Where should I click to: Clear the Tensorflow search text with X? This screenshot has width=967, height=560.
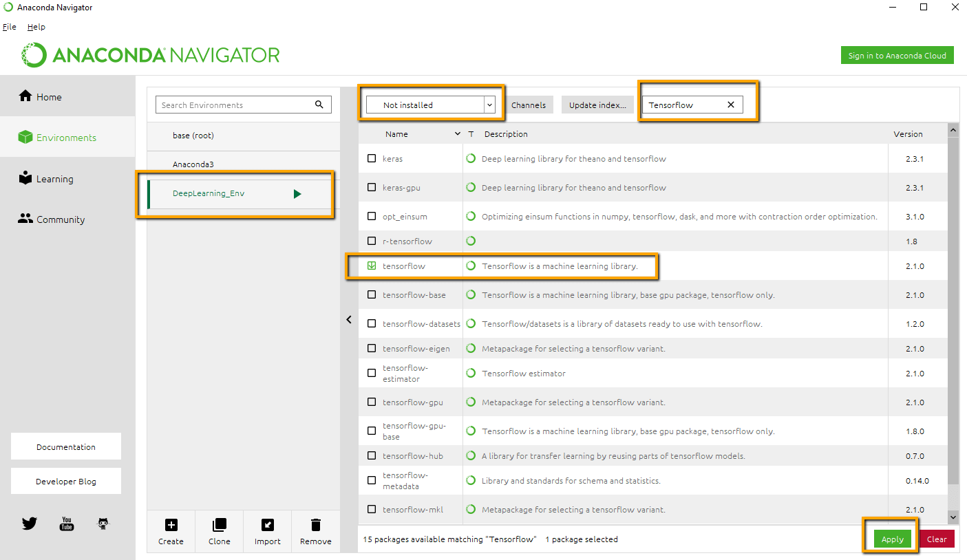point(731,105)
